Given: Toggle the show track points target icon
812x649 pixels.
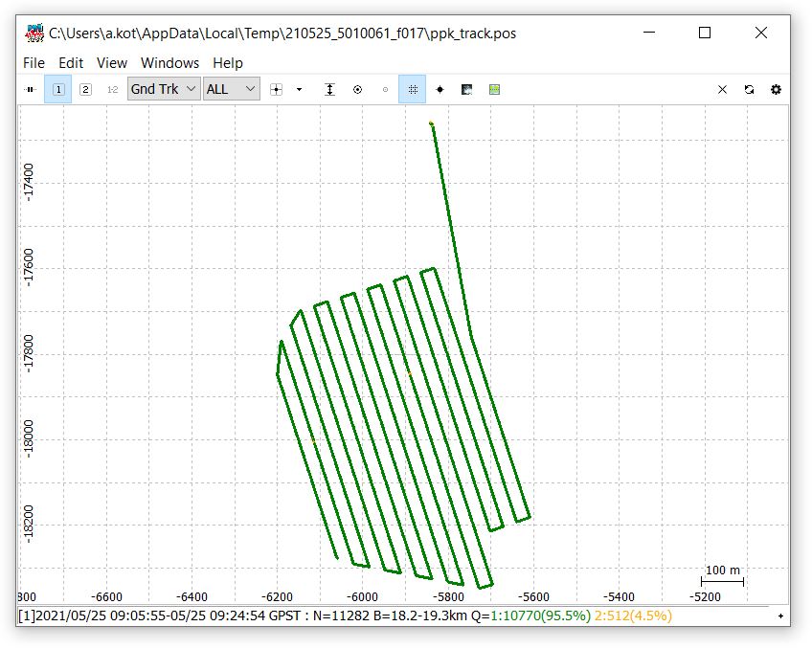Looking at the screenshot, I should coord(357,90).
